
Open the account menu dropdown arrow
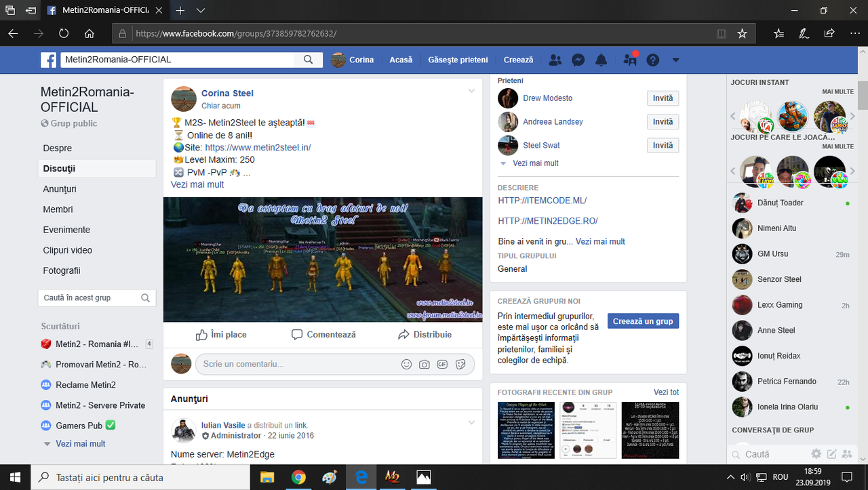click(x=675, y=60)
